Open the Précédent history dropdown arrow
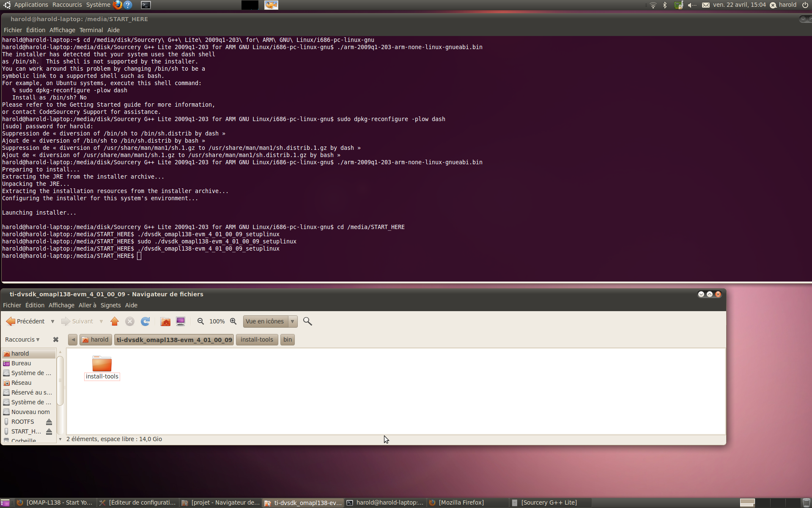The image size is (812, 508). 52,321
